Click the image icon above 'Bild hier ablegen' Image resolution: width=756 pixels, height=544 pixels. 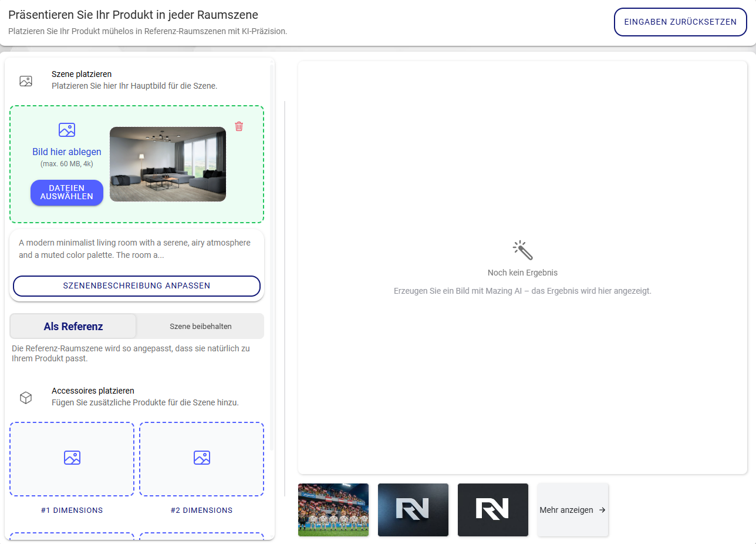pos(67,130)
